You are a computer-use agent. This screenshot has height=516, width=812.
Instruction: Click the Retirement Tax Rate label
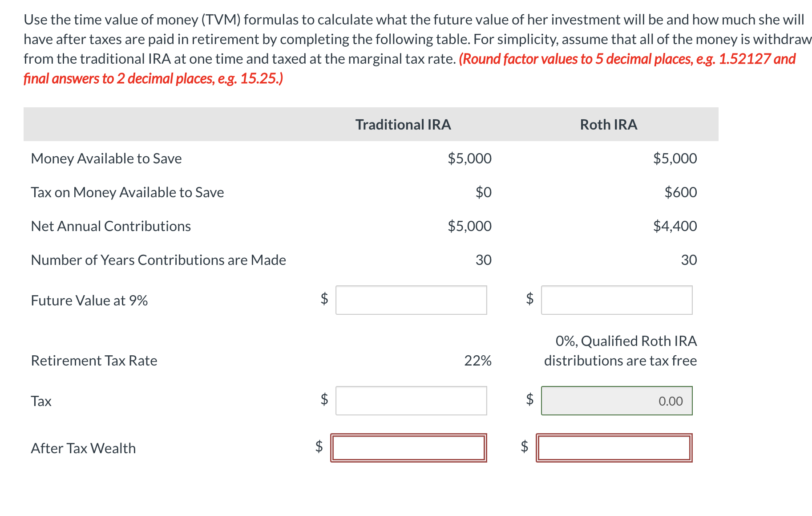coord(94,361)
